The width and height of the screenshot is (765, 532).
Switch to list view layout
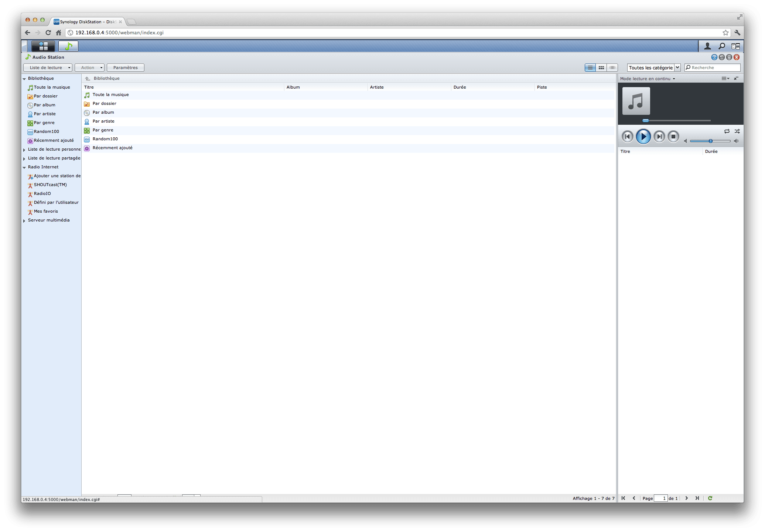(590, 68)
